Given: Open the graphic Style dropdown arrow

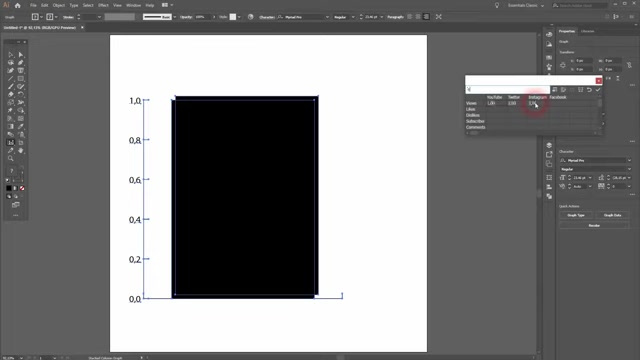Looking at the screenshot, I should (x=239, y=17).
